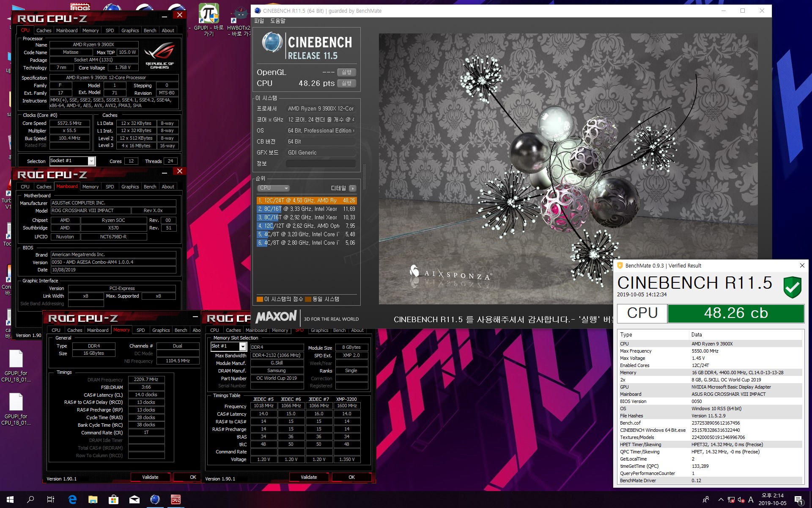Viewport: 812px width, 508px height.
Task: Switch to Cinebench taskbar icon
Action: pyautogui.click(x=155, y=500)
